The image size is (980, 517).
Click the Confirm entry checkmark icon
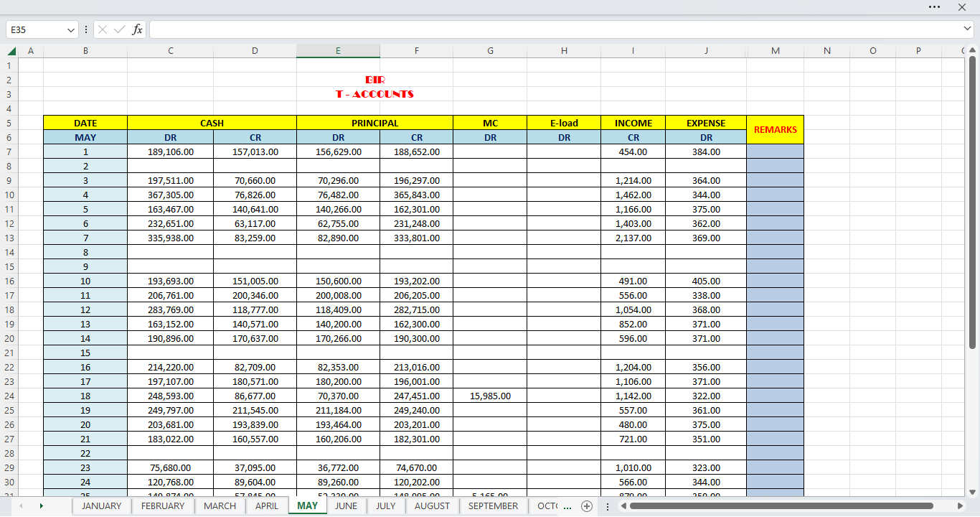(x=120, y=29)
